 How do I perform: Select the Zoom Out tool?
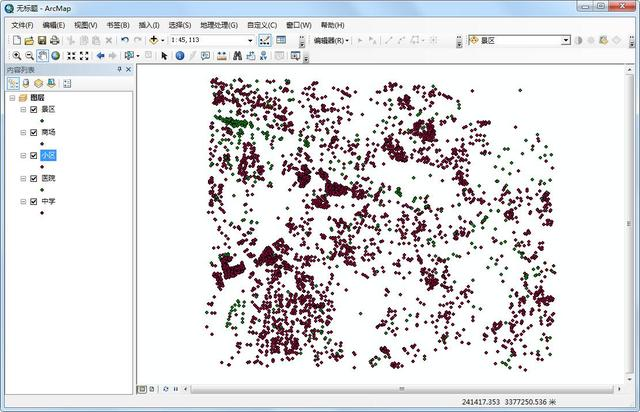pyautogui.click(x=29, y=56)
